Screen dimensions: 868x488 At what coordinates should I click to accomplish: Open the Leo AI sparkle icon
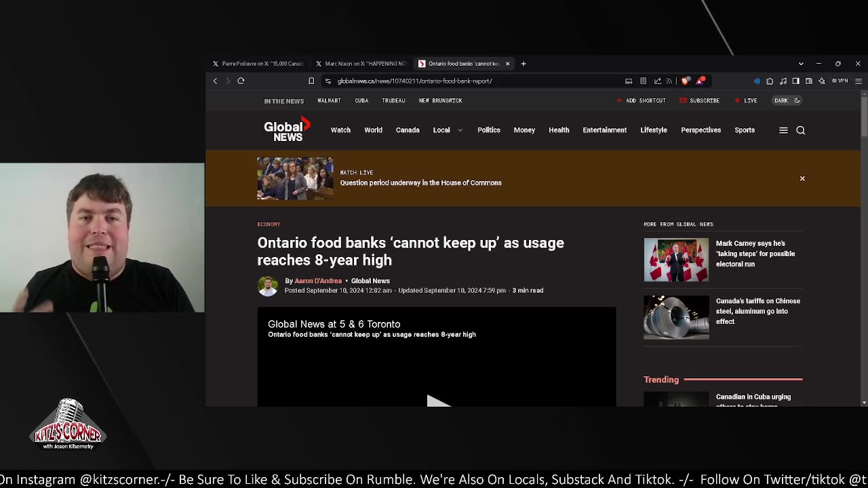click(x=822, y=81)
